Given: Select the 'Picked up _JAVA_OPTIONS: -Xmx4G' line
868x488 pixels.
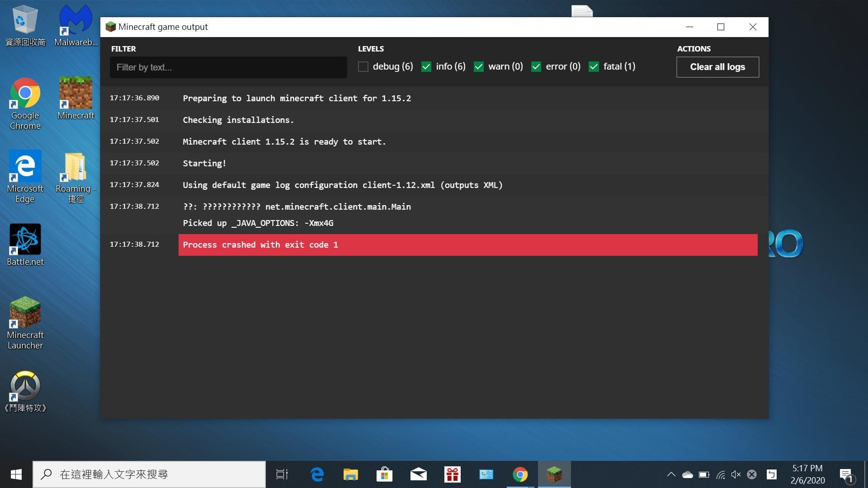Looking at the screenshot, I should pyautogui.click(x=258, y=223).
